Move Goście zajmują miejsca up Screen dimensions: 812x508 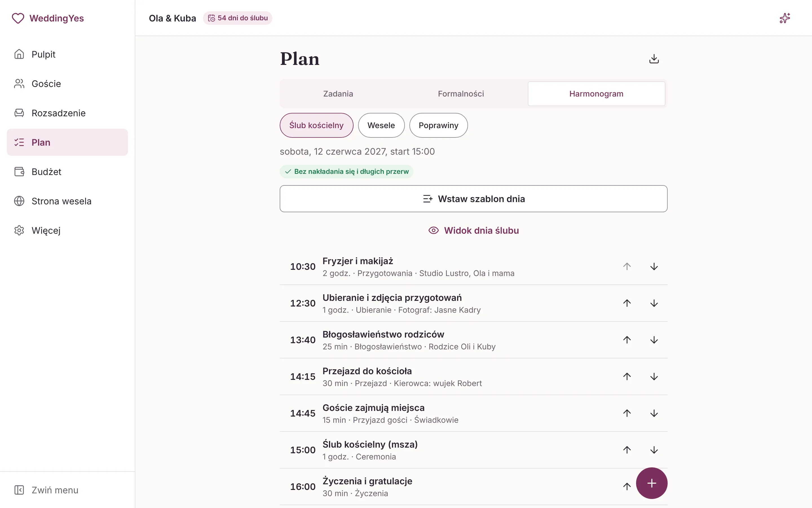coord(627,413)
